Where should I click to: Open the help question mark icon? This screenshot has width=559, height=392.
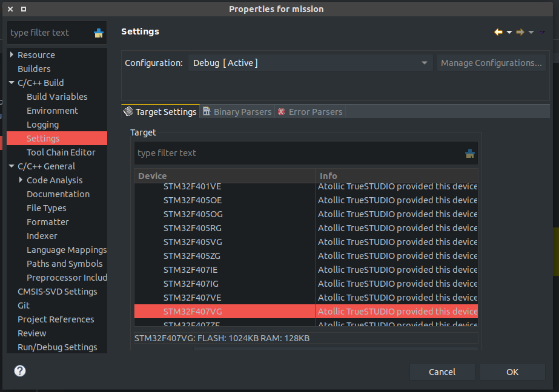click(x=20, y=371)
